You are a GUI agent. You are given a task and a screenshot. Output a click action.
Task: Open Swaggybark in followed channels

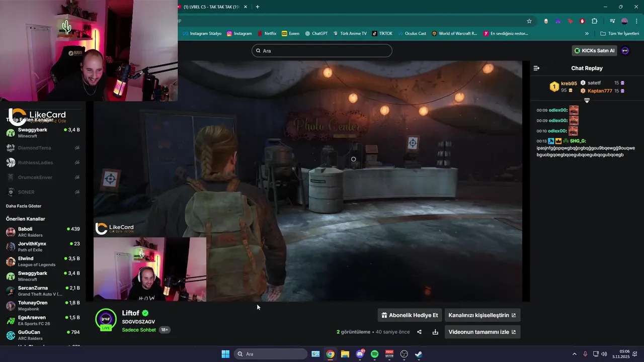pyautogui.click(x=43, y=133)
